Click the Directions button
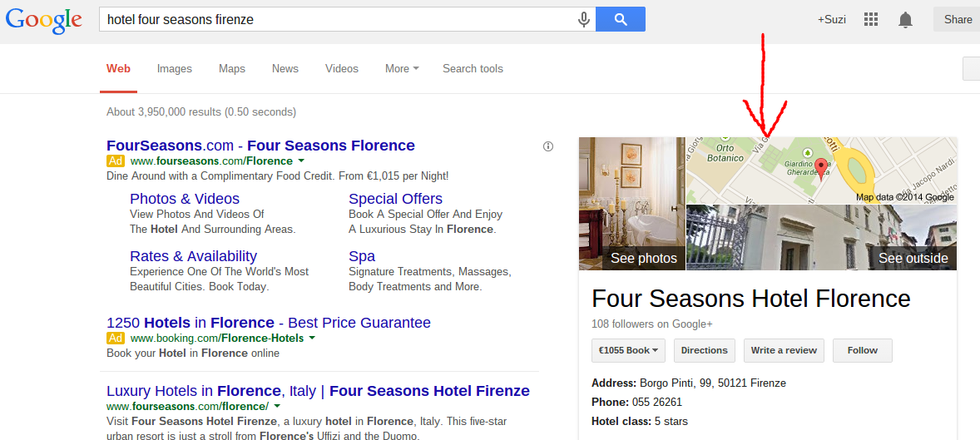 tap(705, 350)
